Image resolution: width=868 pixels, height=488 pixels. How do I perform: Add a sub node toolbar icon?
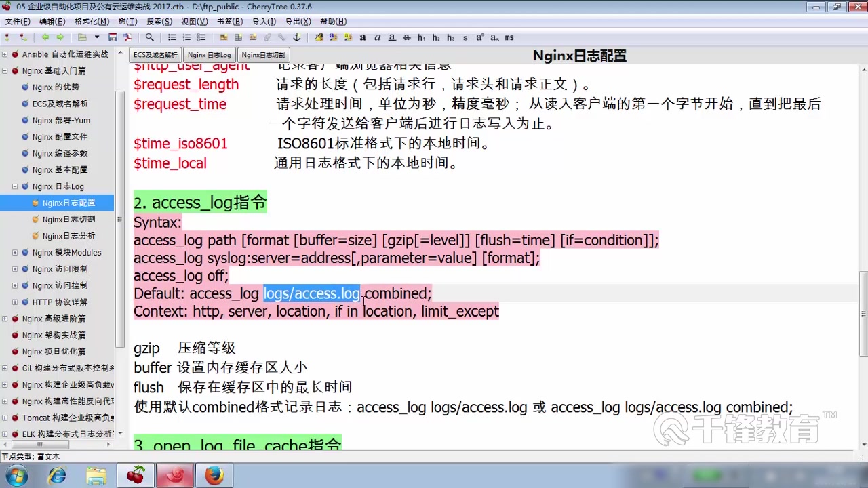(x=24, y=37)
